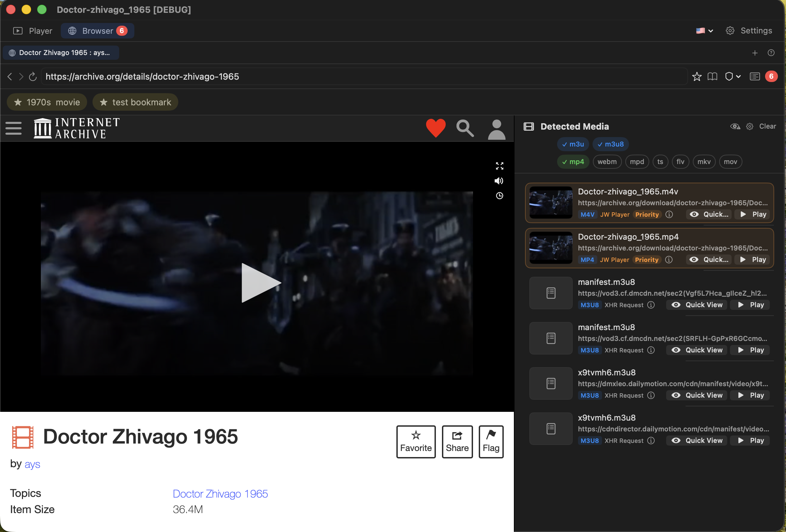Open the bookmarks book icon
The width and height of the screenshot is (786, 532).
click(x=712, y=77)
